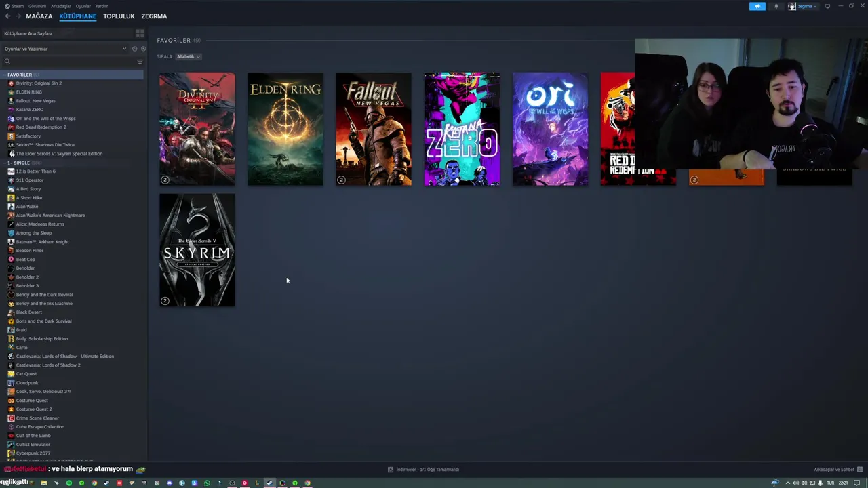Click badge on Divinity cover
The height and width of the screenshot is (488, 868).
165,180
